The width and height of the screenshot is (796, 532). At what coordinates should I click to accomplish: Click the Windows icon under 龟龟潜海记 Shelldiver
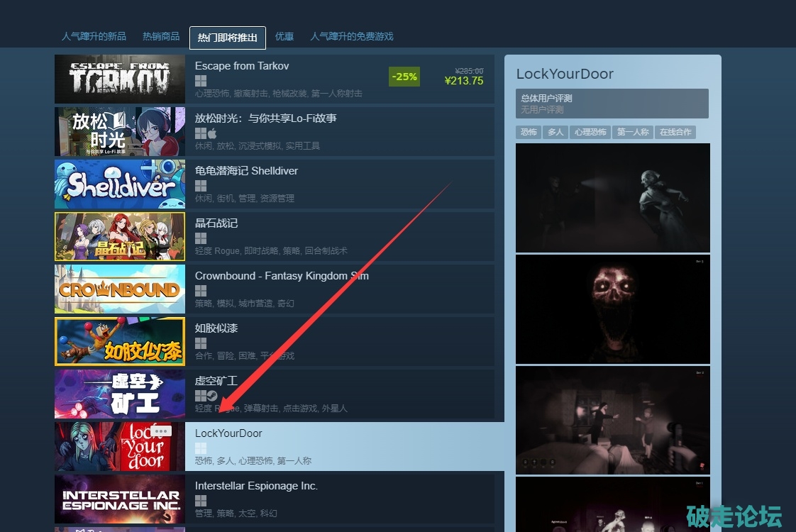click(x=201, y=186)
